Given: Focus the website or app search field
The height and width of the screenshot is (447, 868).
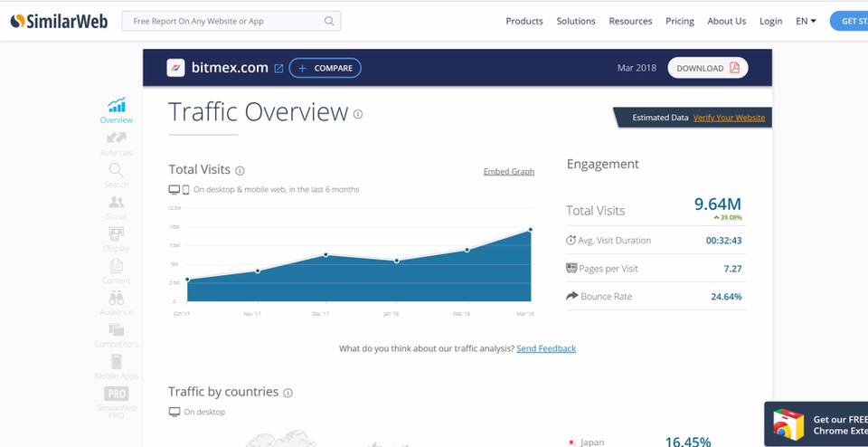Looking at the screenshot, I should 231,21.
